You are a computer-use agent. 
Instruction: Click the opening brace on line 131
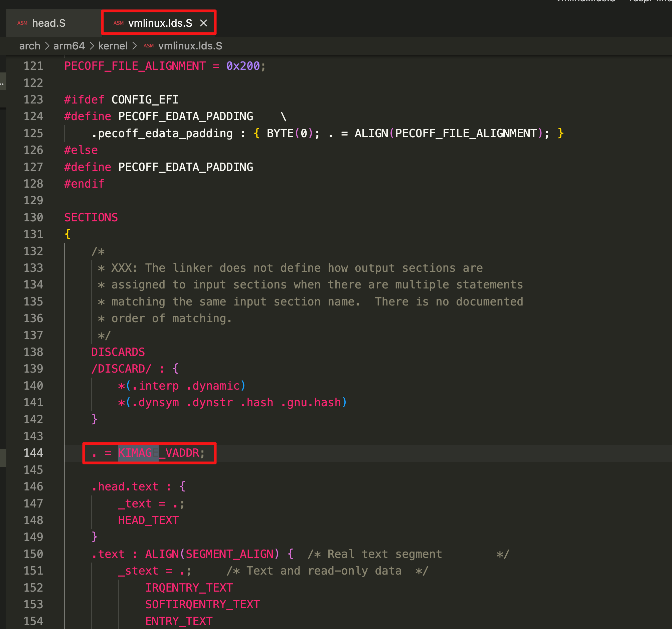(67, 234)
